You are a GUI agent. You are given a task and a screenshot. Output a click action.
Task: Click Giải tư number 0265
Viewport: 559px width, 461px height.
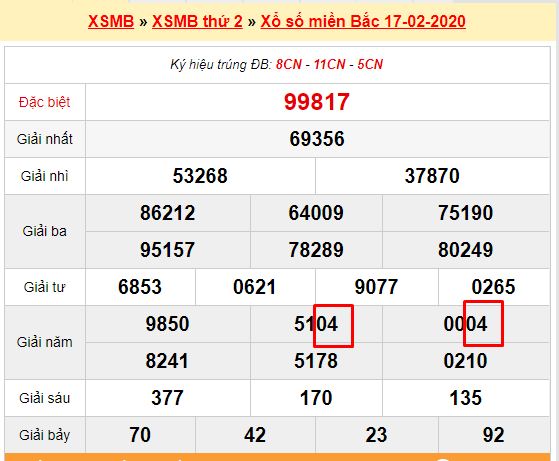pyautogui.click(x=493, y=287)
